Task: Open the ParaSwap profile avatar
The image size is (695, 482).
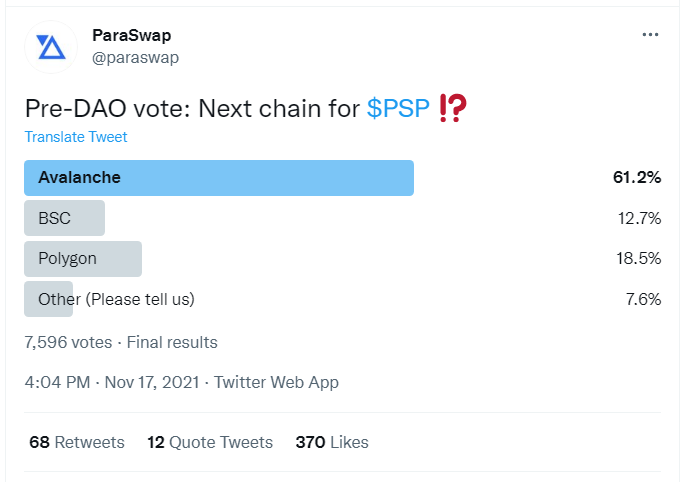Action: pyautogui.click(x=51, y=47)
